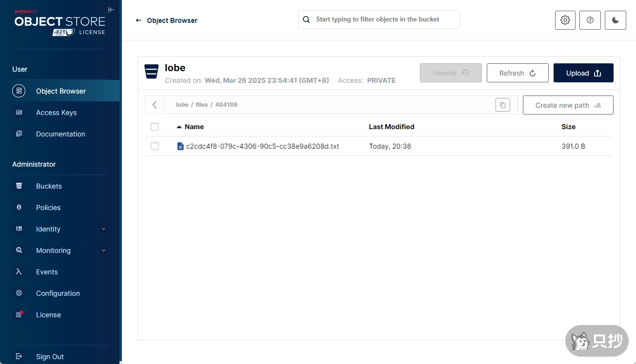Click the settings gear icon in header

click(x=565, y=20)
